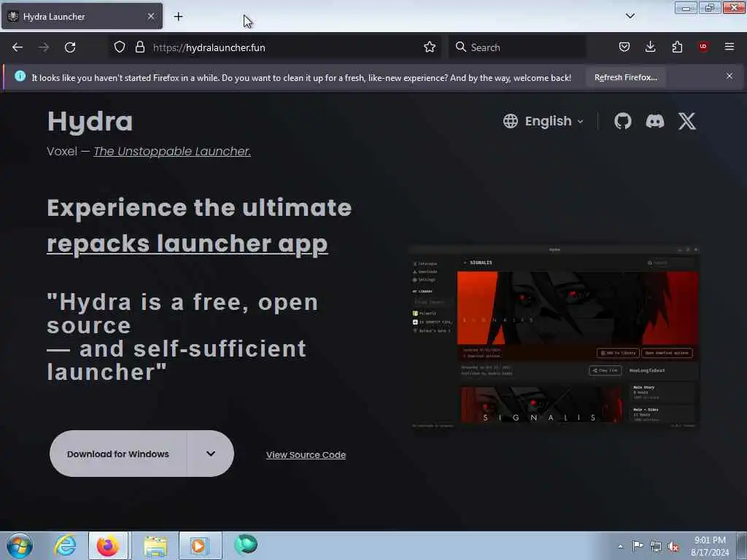
Task: Open the X (Twitter) icon link
Action: coord(687,121)
